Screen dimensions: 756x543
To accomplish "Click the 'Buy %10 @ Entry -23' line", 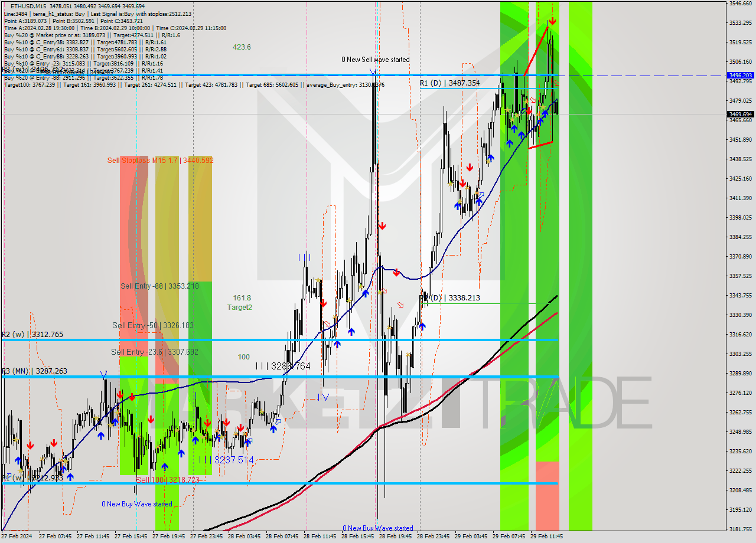I will [x=83, y=63].
